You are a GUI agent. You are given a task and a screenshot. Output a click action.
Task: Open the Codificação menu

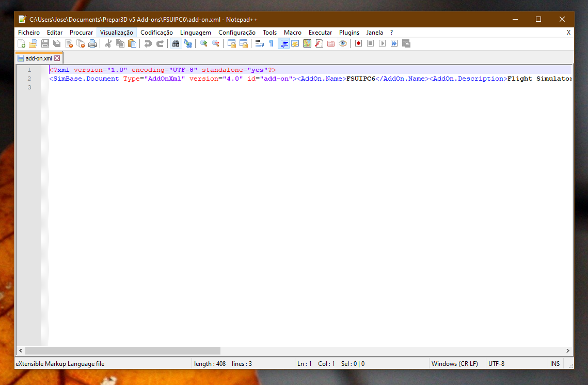pyautogui.click(x=157, y=33)
